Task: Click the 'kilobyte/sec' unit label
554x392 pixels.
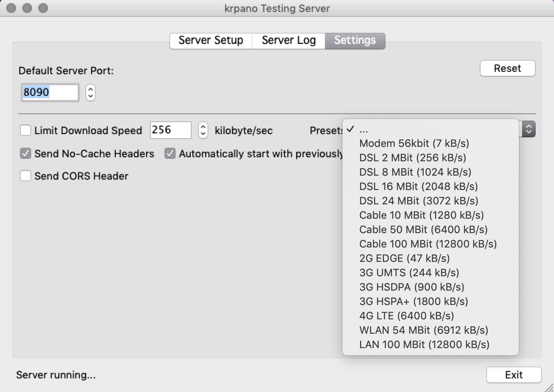Action: tap(243, 131)
